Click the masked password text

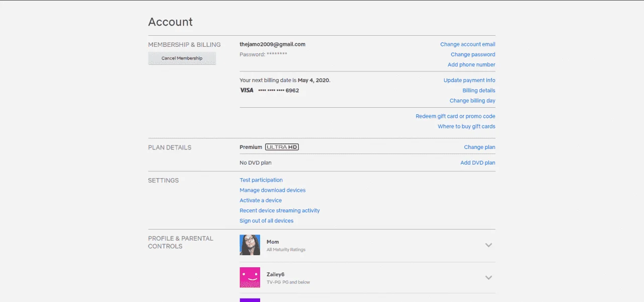point(263,54)
